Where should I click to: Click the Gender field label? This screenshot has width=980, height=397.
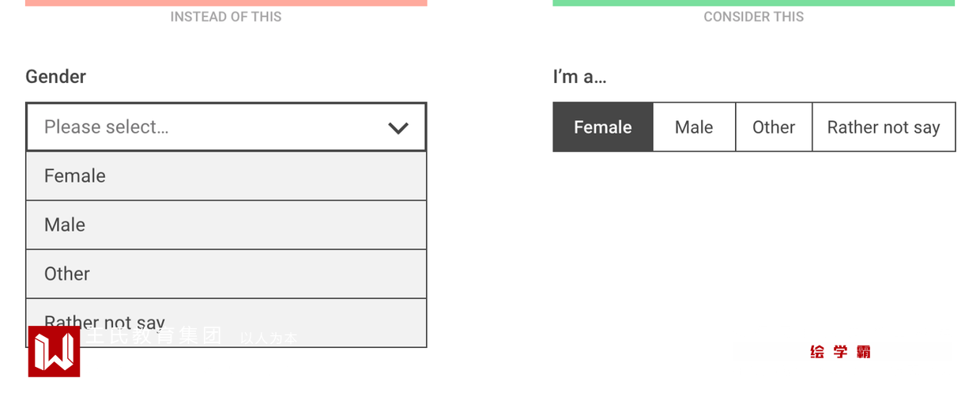[x=55, y=77]
